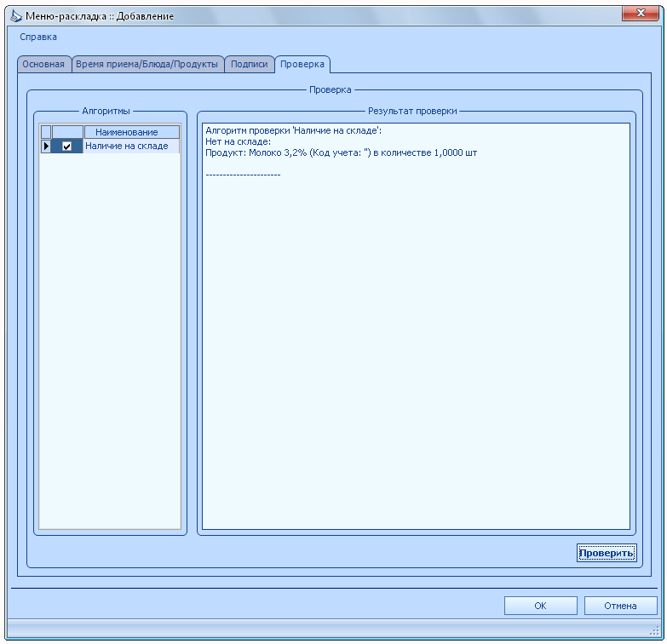Open the Время приема/Блюда/Продукты tab

(x=147, y=64)
